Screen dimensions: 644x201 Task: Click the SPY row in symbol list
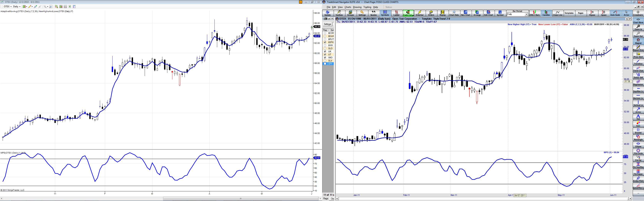(328, 64)
